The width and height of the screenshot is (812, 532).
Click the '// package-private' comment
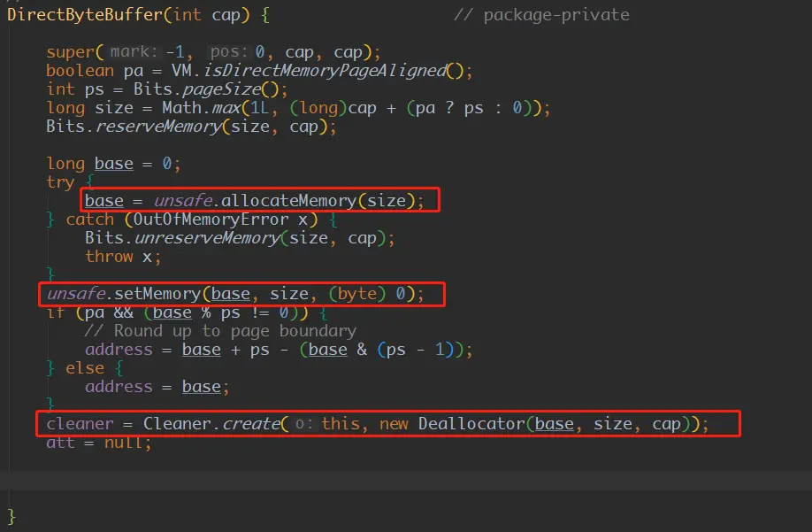click(x=541, y=15)
